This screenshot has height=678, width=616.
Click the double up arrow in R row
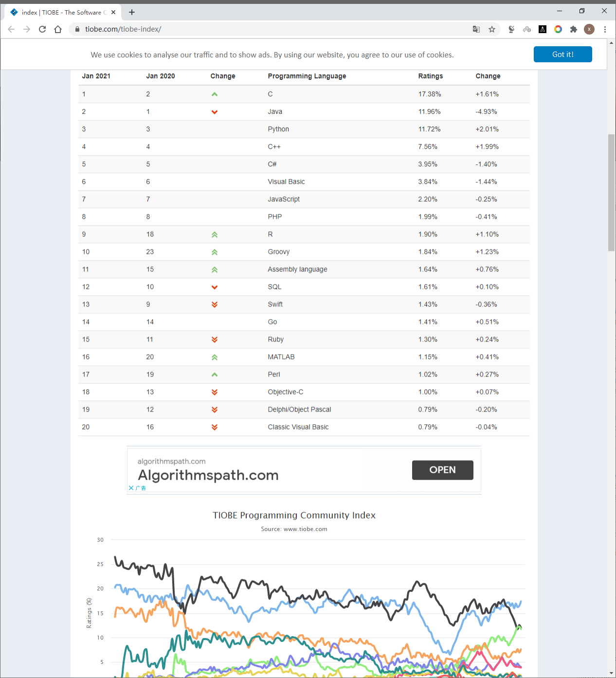[x=215, y=234]
